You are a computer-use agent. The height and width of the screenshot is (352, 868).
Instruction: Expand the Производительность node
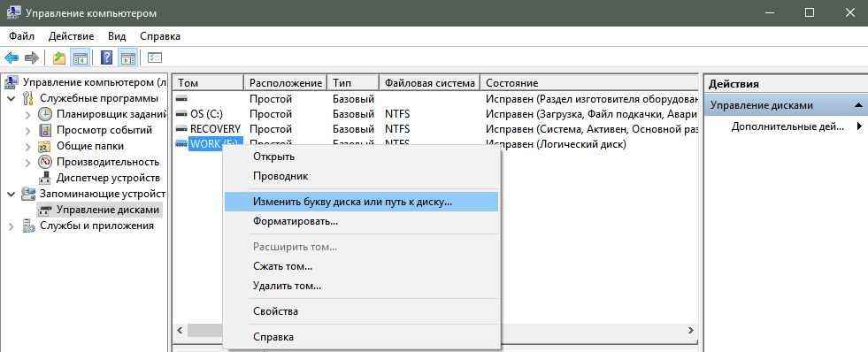pos(28,162)
